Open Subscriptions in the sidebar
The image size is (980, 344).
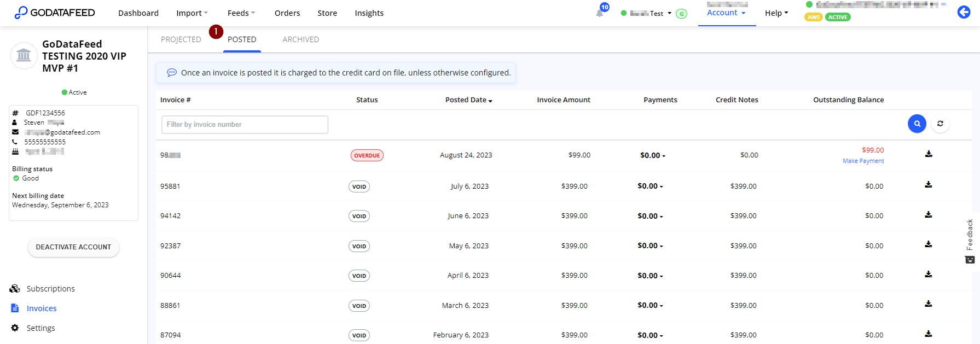coord(50,289)
